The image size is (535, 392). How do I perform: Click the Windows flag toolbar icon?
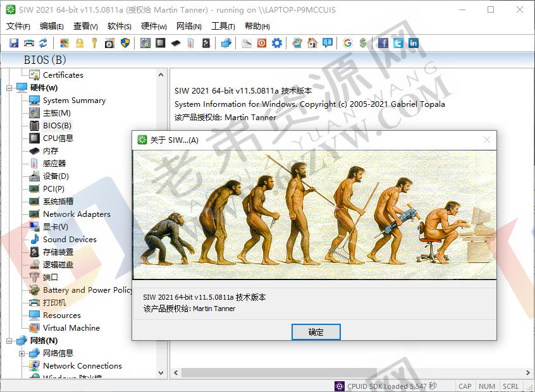point(65,43)
